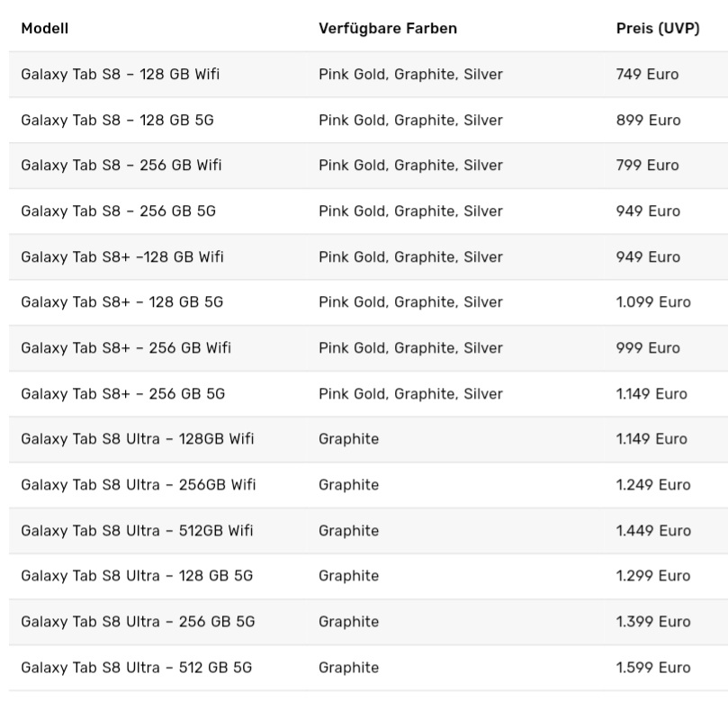Click the Preis (UVP) column header

658,29
